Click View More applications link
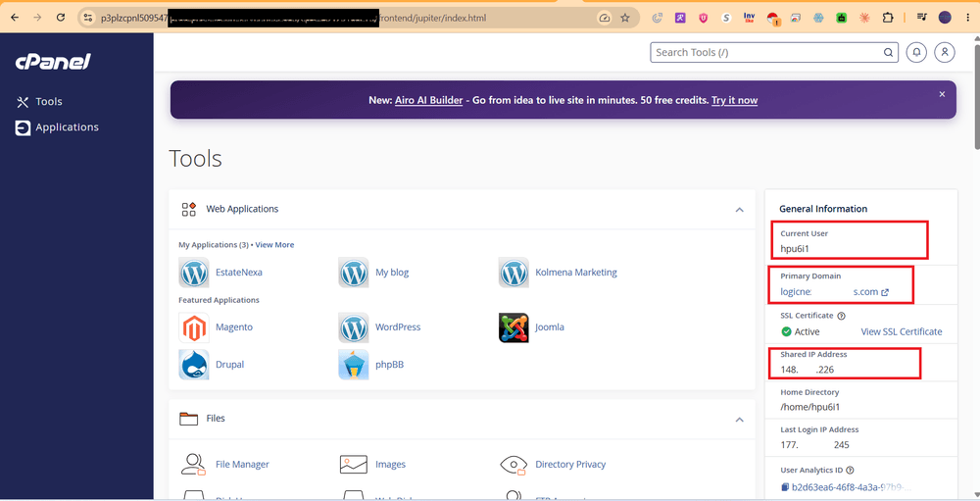The width and height of the screenshot is (980, 501). pos(274,244)
